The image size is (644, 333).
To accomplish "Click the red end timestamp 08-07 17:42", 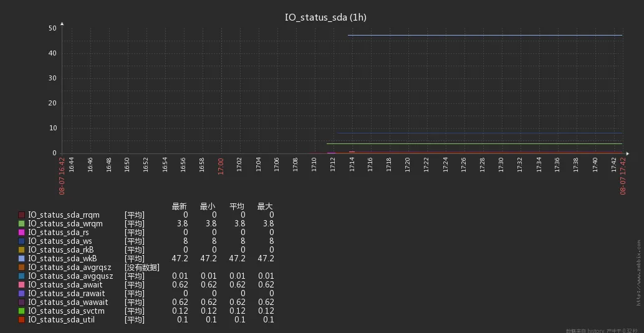I will 623,176.
